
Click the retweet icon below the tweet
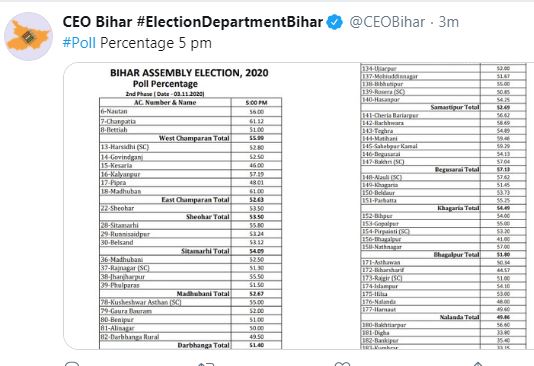[x=206, y=364]
